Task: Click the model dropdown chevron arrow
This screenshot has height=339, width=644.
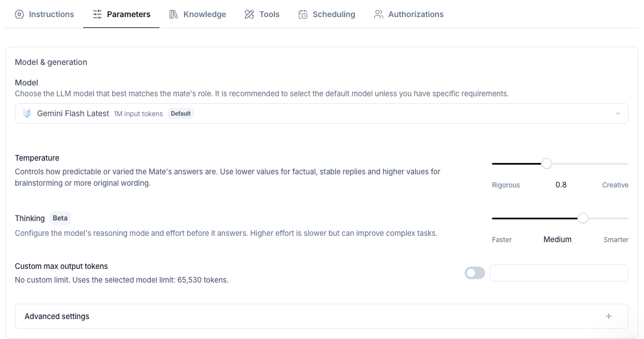Action: click(x=618, y=113)
